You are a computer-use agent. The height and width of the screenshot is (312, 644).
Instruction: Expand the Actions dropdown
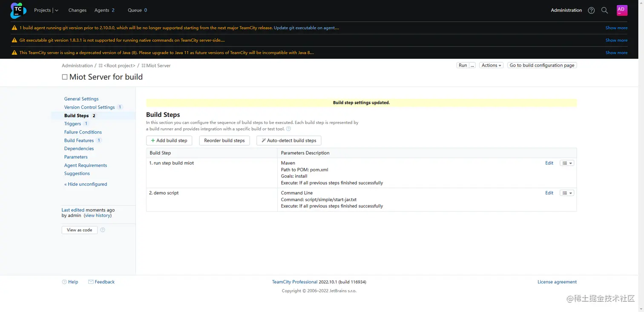coord(492,65)
